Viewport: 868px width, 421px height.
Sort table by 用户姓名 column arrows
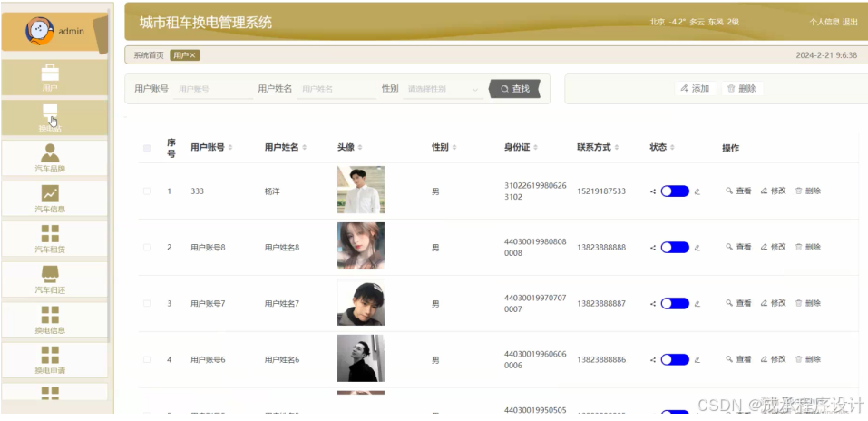pyautogui.click(x=305, y=147)
